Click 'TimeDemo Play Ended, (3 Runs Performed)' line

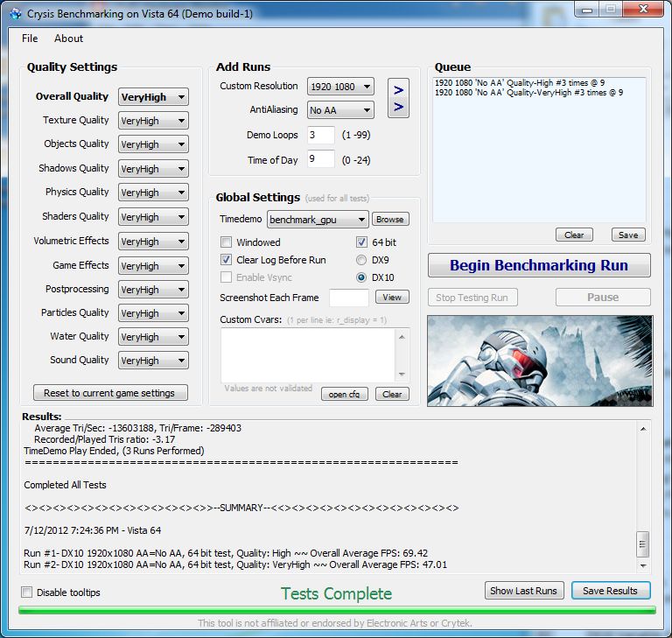click(114, 451)
